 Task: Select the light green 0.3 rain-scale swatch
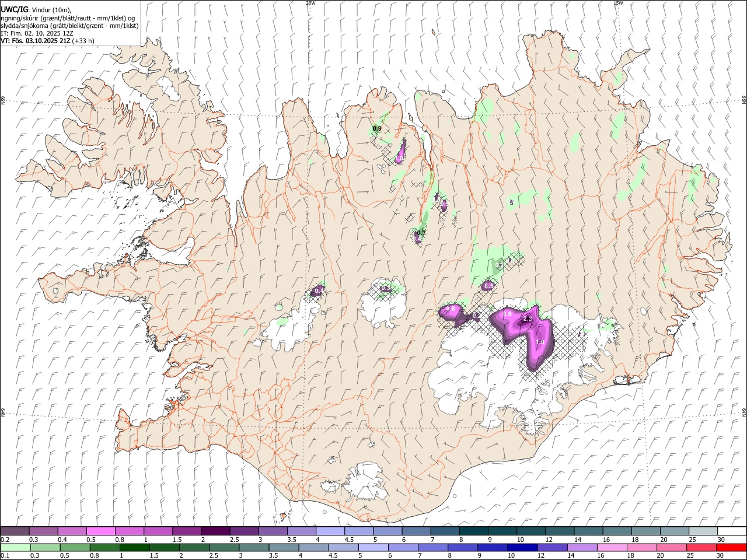(x=46, y=547)
